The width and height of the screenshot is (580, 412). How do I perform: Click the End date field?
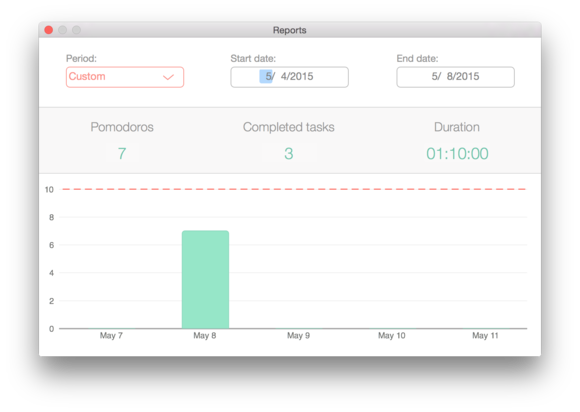tap(455, 77)
